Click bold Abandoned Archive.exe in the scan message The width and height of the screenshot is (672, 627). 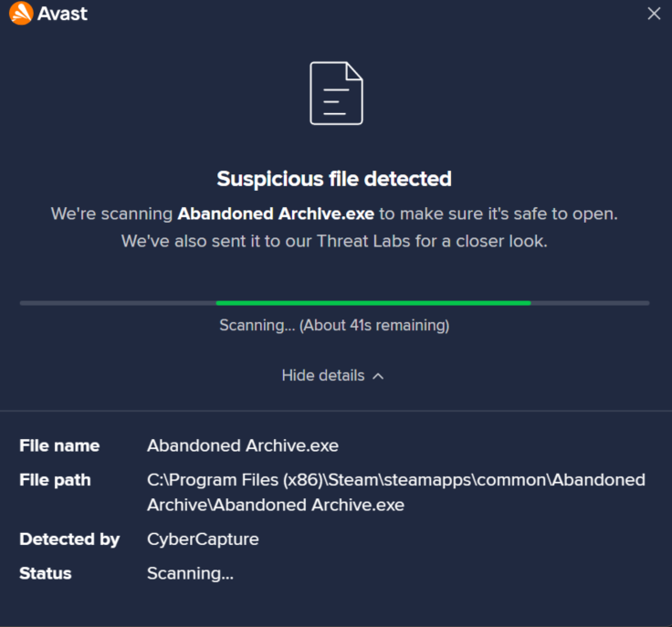tap(276, 214)
